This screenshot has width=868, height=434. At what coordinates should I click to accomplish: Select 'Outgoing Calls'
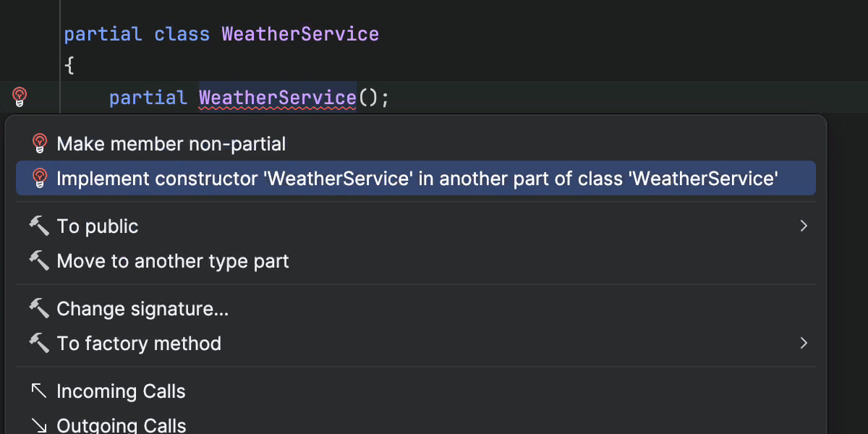122,425
